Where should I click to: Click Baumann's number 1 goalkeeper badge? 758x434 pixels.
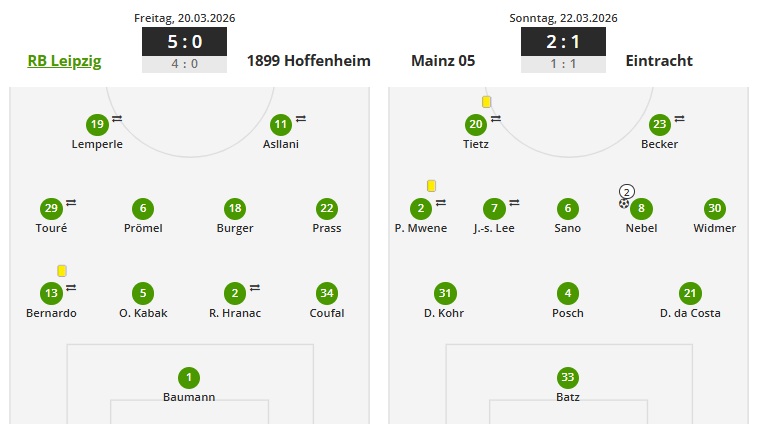(188, 378)
